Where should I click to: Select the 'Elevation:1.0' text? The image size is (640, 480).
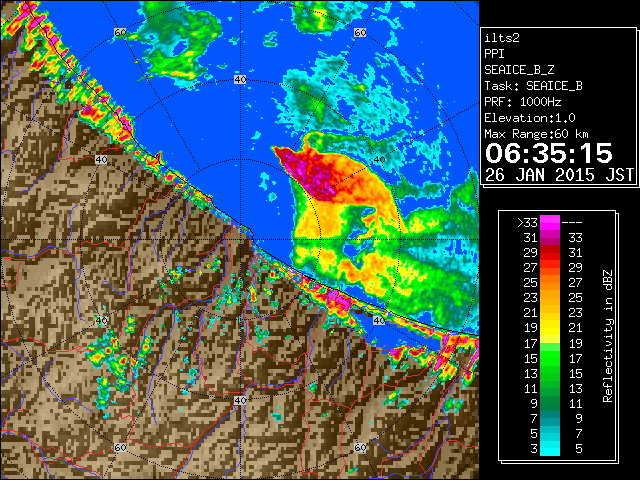(530, 118)
